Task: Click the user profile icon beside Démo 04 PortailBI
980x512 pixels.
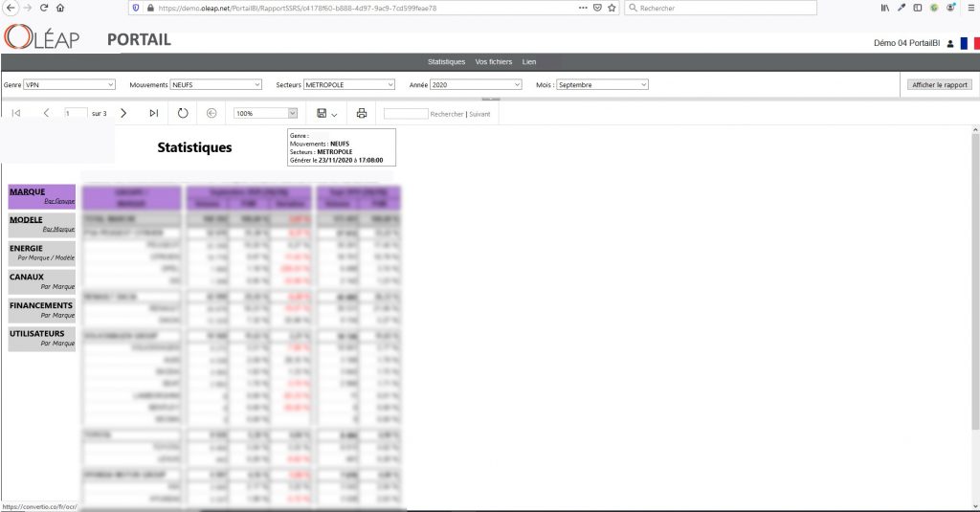Action: pyautogui.click(x=950, y=43)
